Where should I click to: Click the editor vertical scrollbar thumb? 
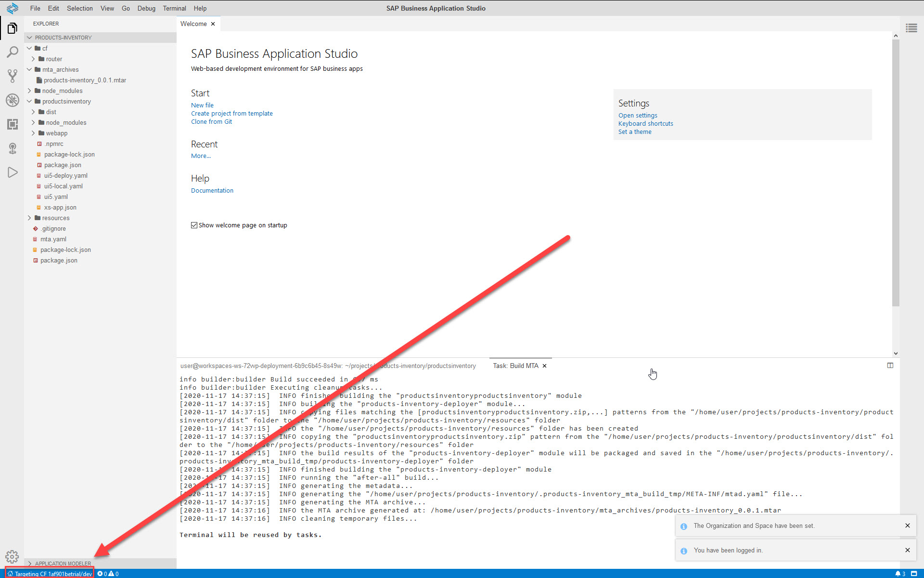[896, 172]
